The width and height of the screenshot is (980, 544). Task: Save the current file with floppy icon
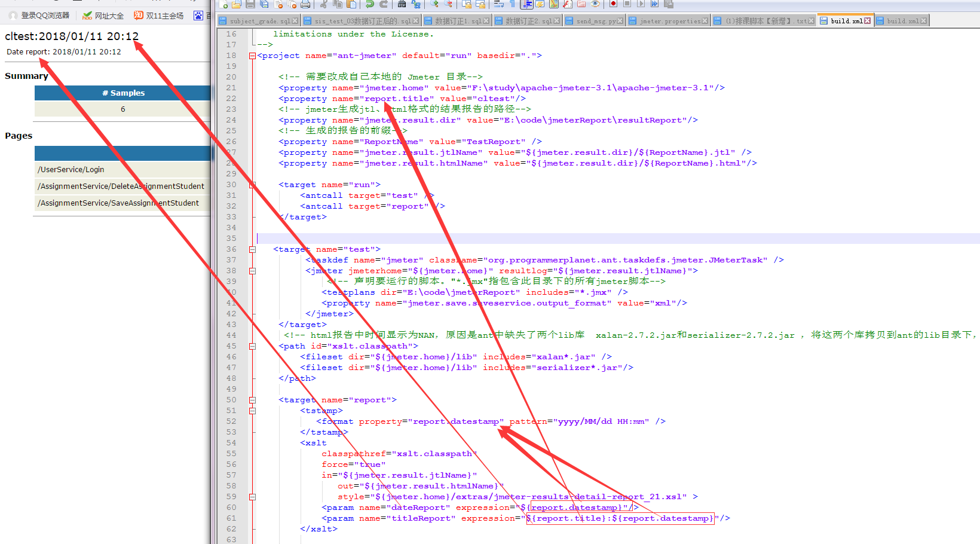pyautogui.click(x=250, y=4)
